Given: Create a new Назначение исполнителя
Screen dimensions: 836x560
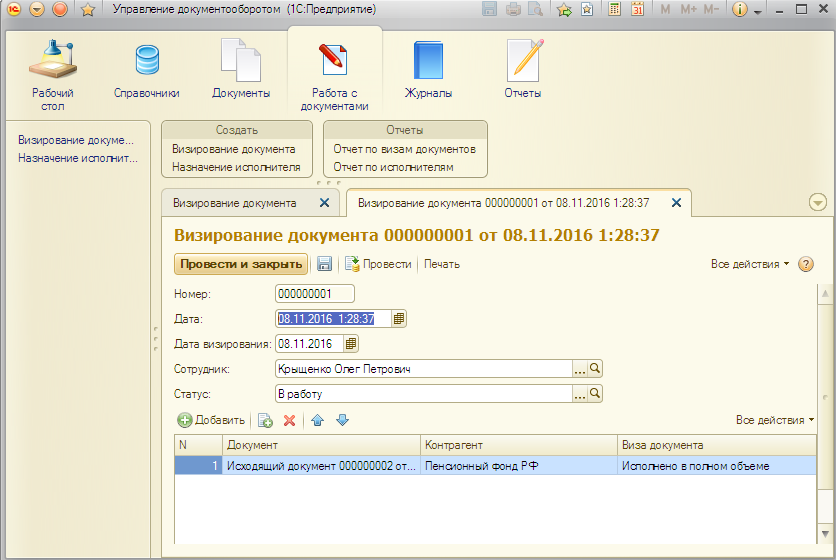Looking at the screenshot, I should click(236, 167).
